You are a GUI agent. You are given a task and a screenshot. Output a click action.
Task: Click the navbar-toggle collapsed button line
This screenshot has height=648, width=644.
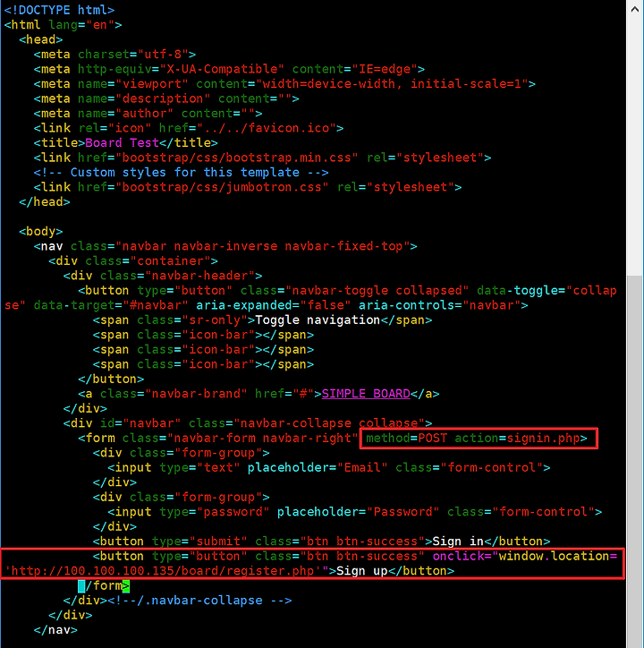[347, 291]
